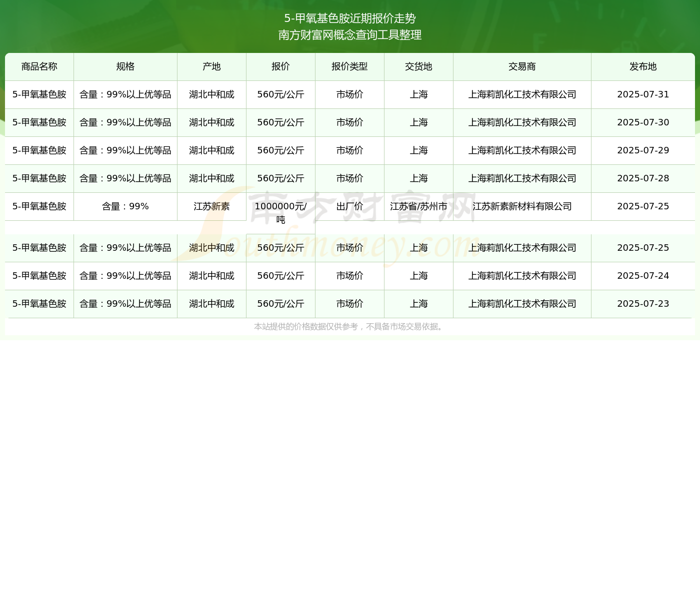Click the 发布地 column header
This screenshot has height=602, width=700.
[643, 66]
